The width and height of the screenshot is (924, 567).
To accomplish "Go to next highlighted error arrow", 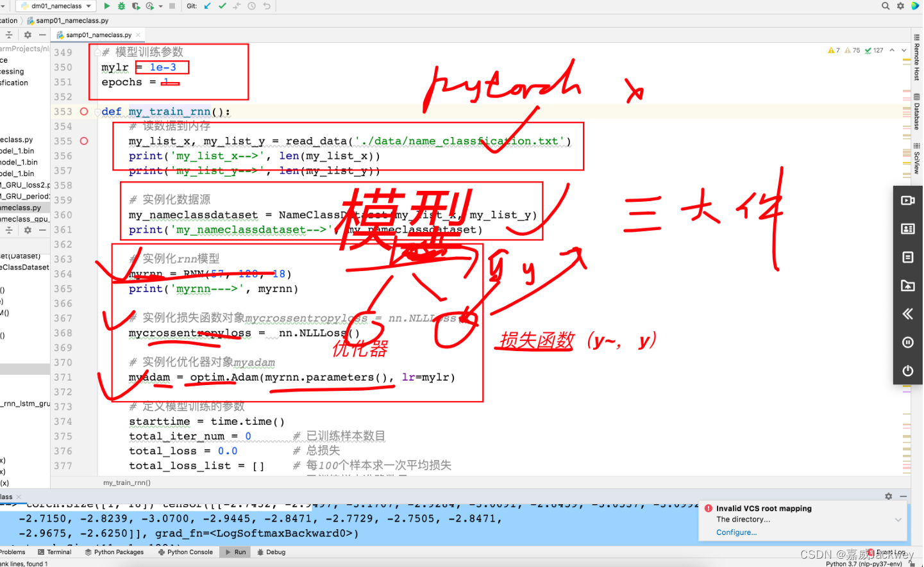I will (904, 50).
